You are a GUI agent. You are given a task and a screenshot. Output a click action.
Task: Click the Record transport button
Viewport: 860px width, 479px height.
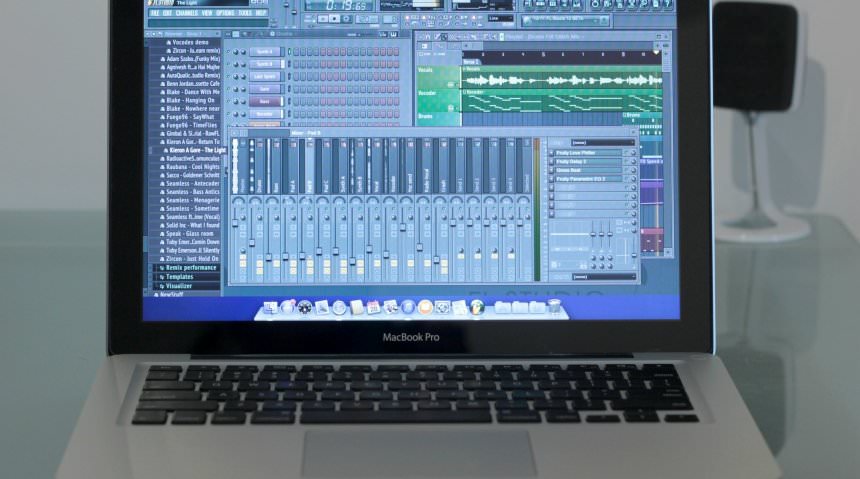(x=346, y=19)
